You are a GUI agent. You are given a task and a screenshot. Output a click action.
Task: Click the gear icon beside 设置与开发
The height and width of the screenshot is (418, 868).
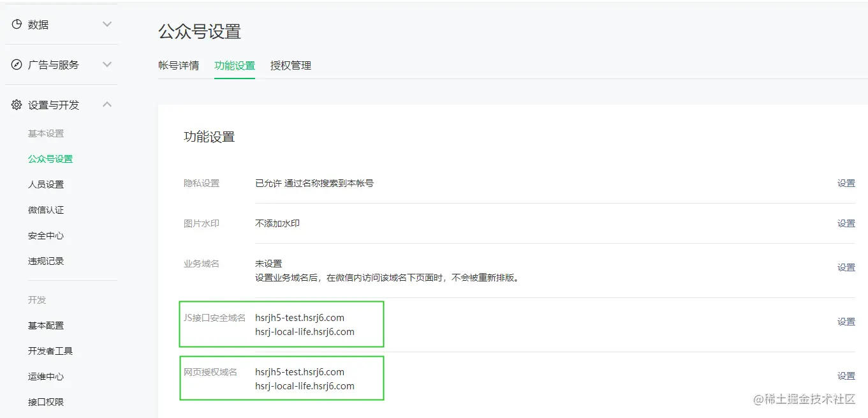[x=16, y=104]
